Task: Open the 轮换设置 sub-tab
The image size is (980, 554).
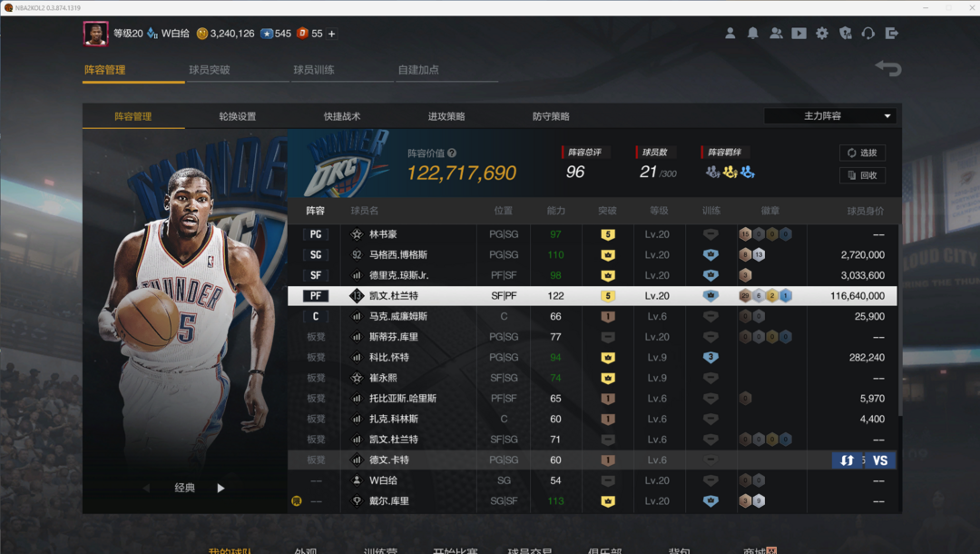Action: tap(238, 116)
